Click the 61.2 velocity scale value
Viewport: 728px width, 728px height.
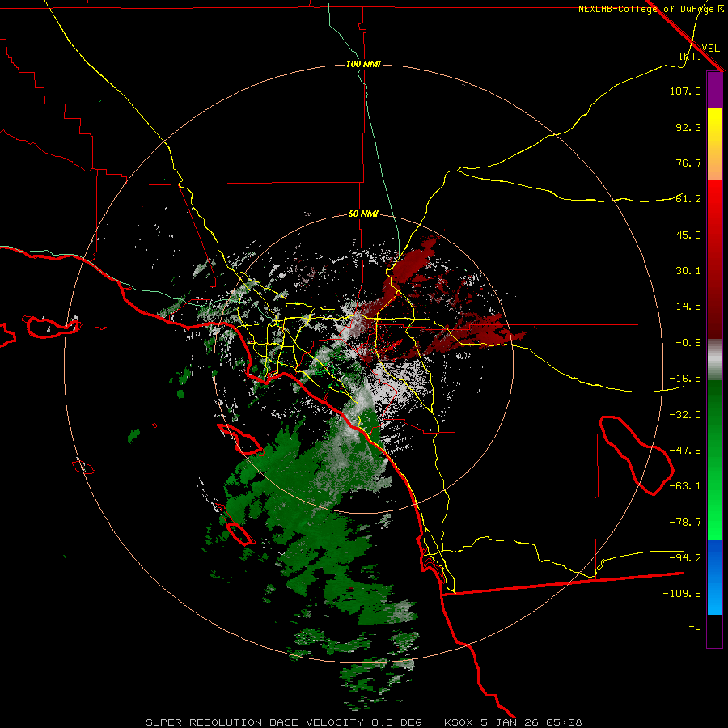(x=688, y=199)
